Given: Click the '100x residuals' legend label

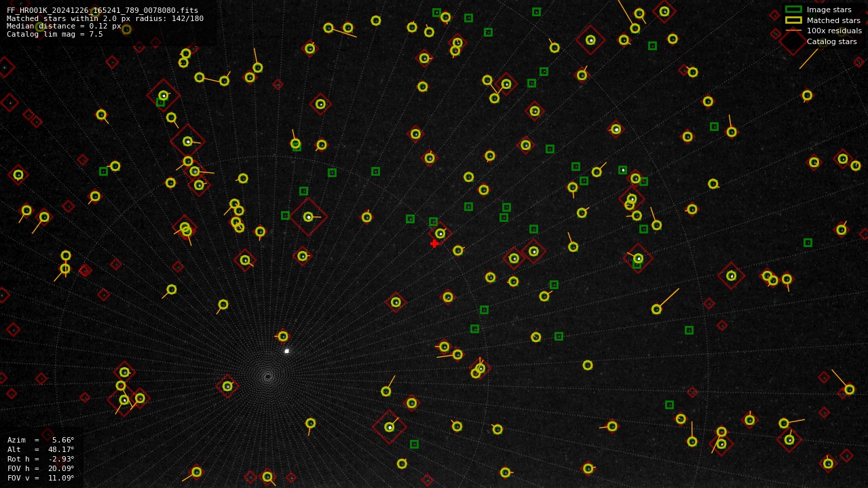Looking at the screenshot, I should (834, 31).
